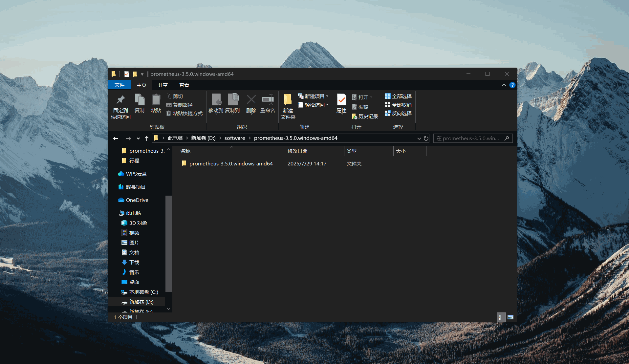Open the 文件 menu tab
Screen dimensions: 629x364
pyautogui.click(x=119, y=85)
